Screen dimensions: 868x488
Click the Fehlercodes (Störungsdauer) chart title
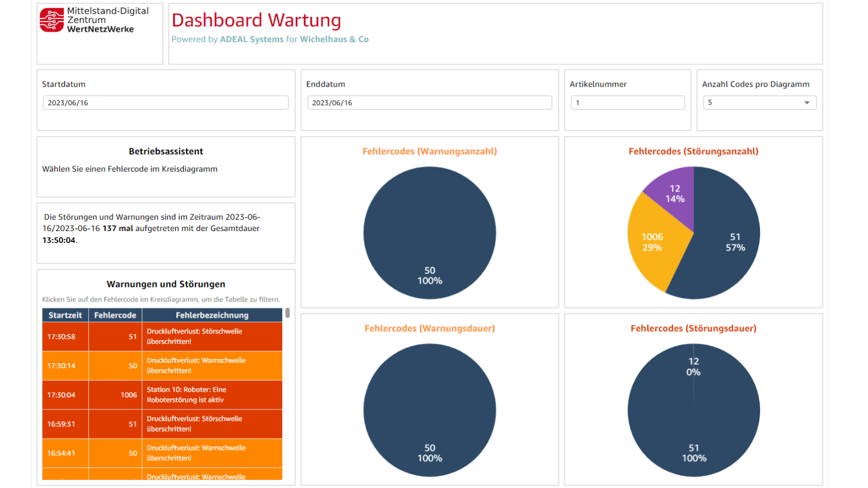(693, 329)
